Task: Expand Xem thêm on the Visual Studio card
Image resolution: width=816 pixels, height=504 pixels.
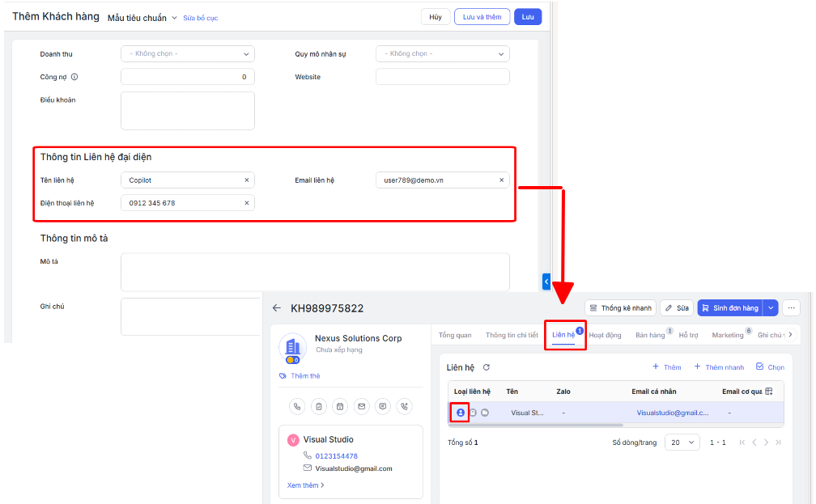Action: point(305,485)
